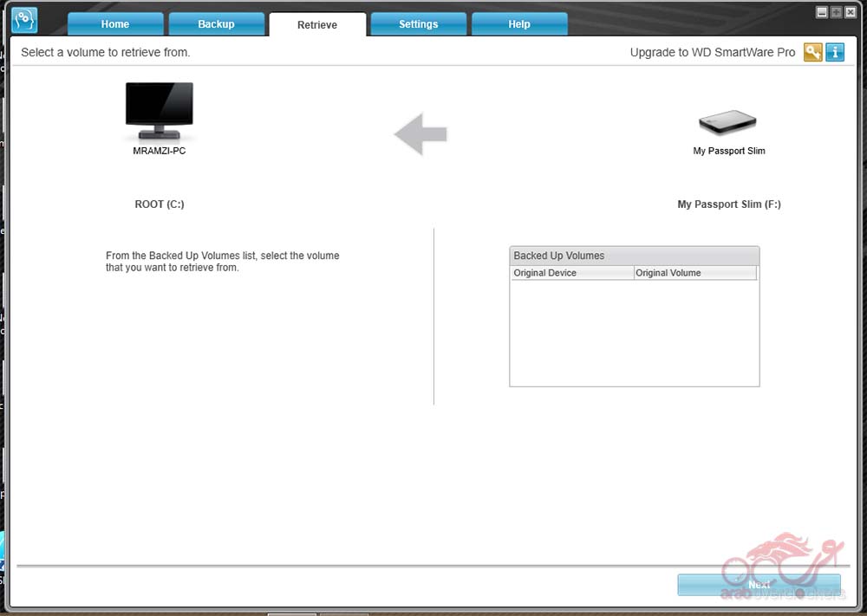Switch to the Backup tab
The image size is (867, 616).
(216, 24)
